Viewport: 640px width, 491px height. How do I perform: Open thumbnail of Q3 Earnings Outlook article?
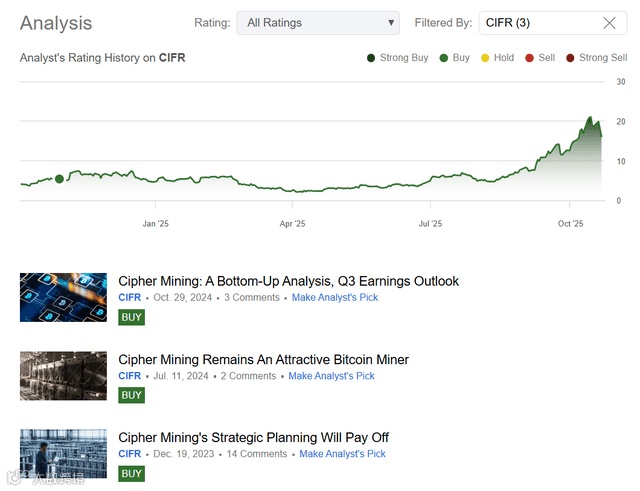(x=63, y=298)
